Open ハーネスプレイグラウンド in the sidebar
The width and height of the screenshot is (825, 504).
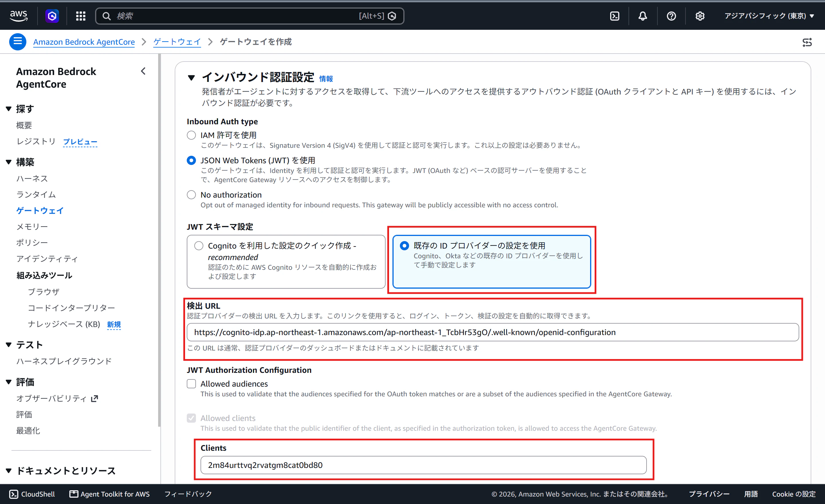click(x=64, y=361)
